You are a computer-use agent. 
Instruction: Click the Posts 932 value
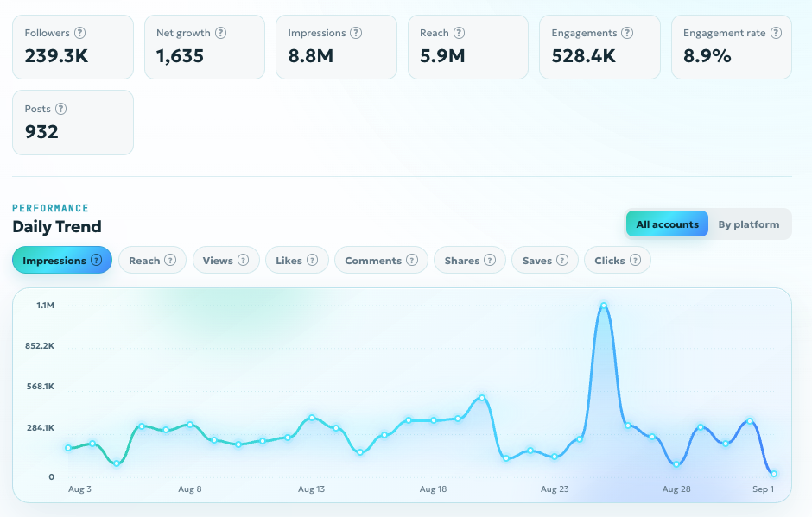click(x=41, y=132)
